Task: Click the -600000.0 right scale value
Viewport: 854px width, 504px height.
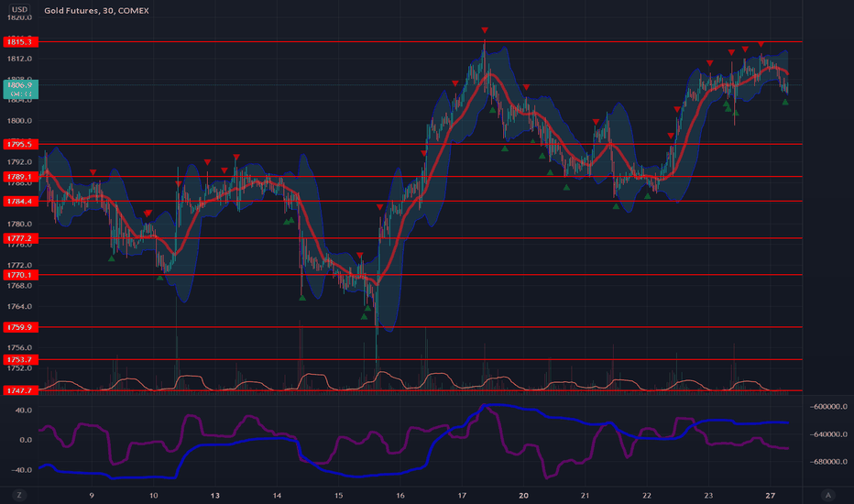Action: pyautogui.click(x=828, y=407)
